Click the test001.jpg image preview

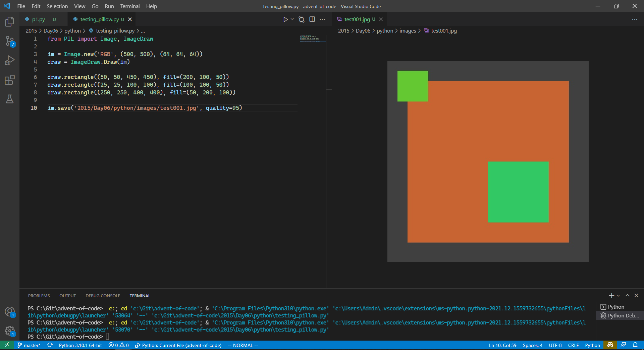click(x=488, y=162)
